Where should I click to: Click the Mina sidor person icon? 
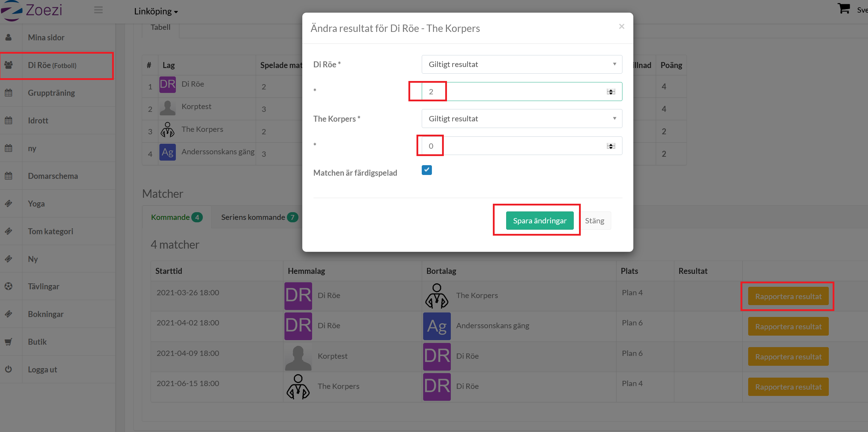(9, 38)
